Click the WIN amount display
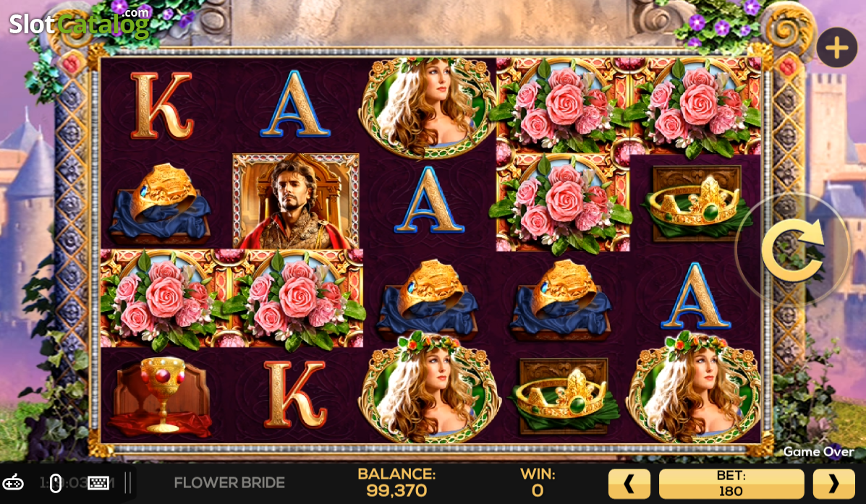 point(538,482)
